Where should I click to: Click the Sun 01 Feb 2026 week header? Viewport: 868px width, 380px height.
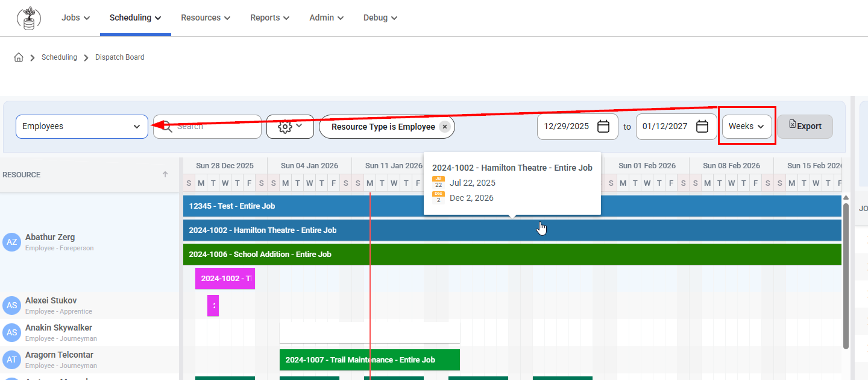coord(647,165)
